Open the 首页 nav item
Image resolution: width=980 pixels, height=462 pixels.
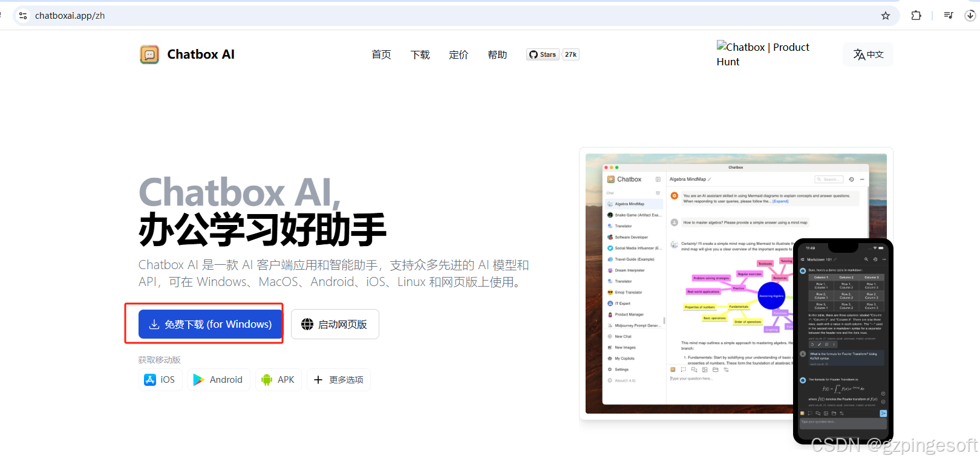pos(381,54)
